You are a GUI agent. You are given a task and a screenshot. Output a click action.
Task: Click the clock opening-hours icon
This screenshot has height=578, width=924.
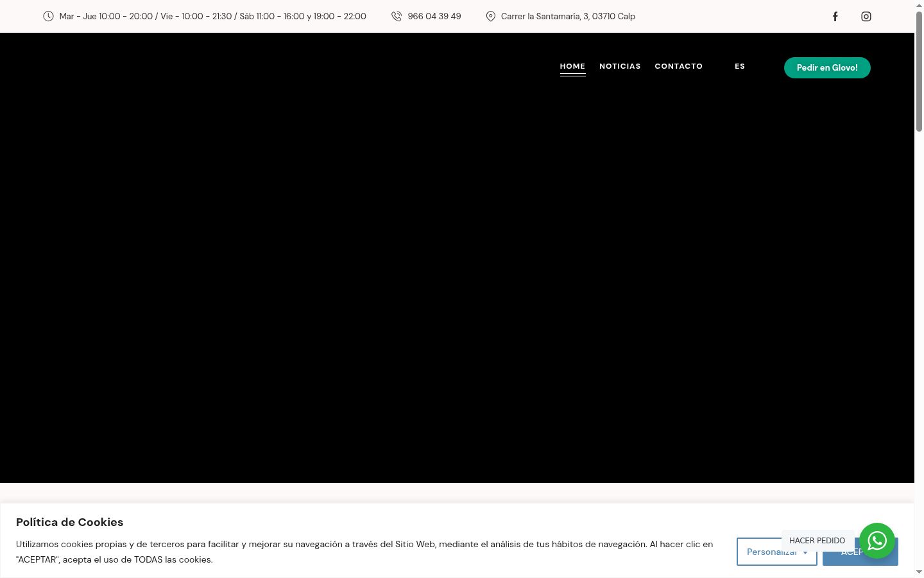48,16
